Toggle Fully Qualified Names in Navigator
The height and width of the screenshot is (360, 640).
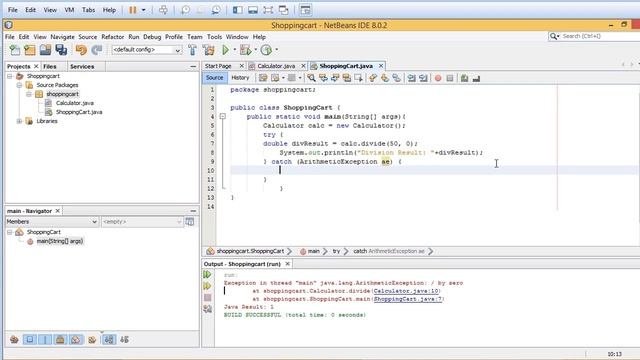92,340
